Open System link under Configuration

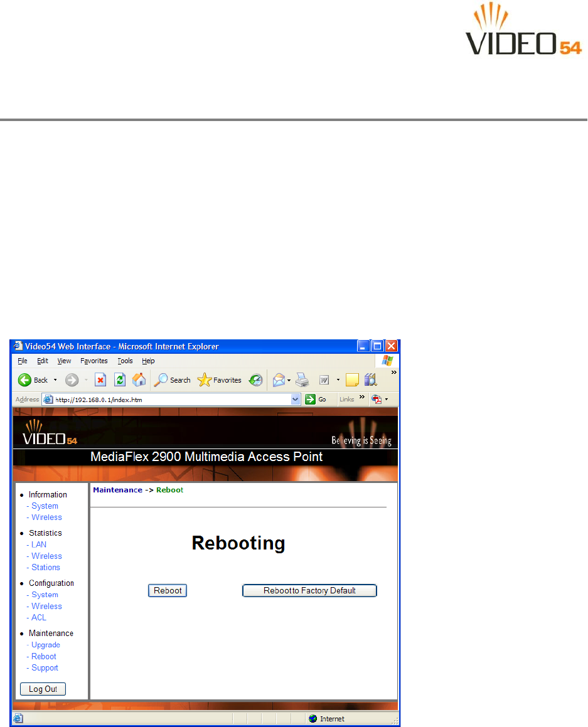(x=45, y=595)
